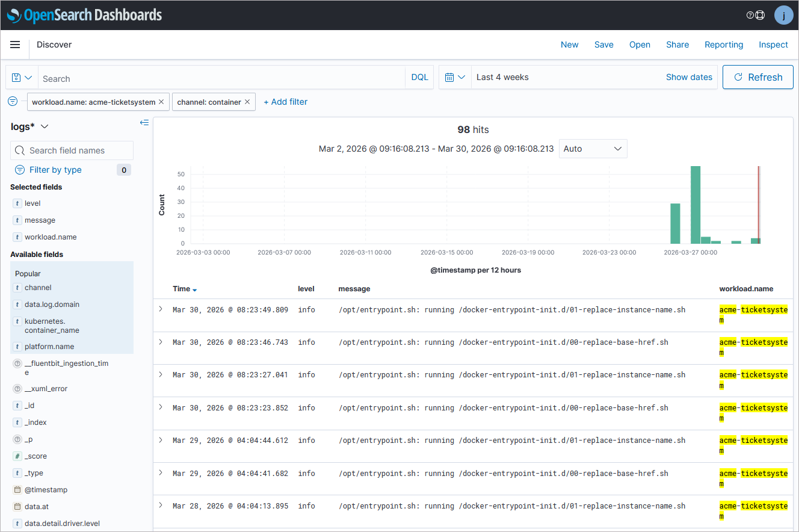
Task: Open the saved queries menu icon
Action: pyautogui.click(x=22, y=78)
